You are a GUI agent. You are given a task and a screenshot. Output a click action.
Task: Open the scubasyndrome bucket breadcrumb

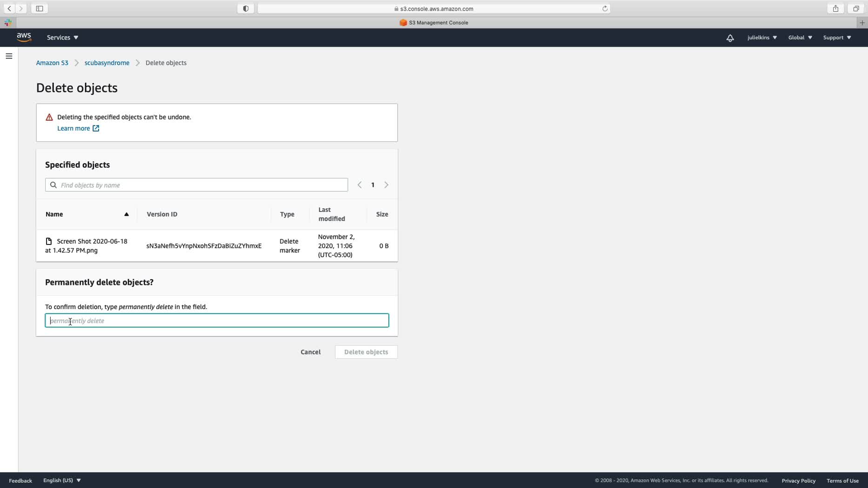click(x=107, y=63)
